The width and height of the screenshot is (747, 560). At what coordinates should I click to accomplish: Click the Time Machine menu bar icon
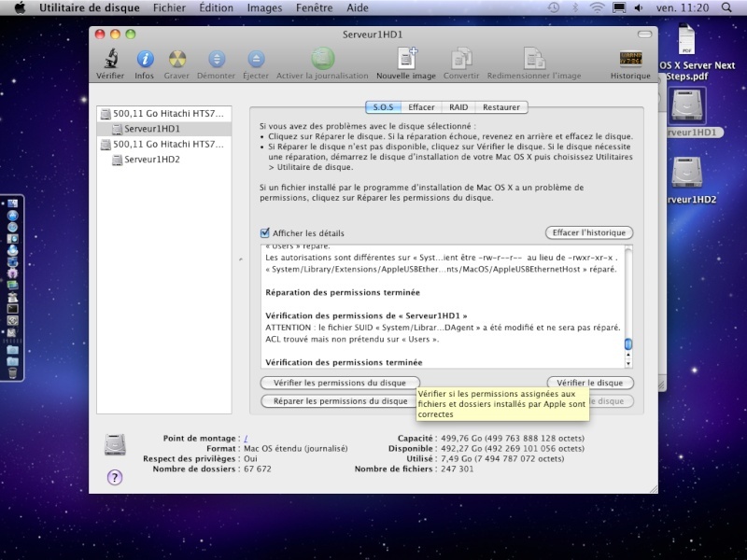tap(554, 7)
